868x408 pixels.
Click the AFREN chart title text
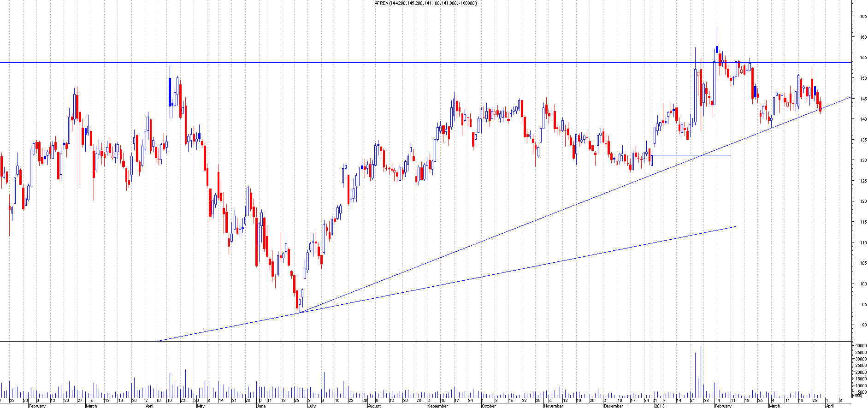click(x=425, y=3)
